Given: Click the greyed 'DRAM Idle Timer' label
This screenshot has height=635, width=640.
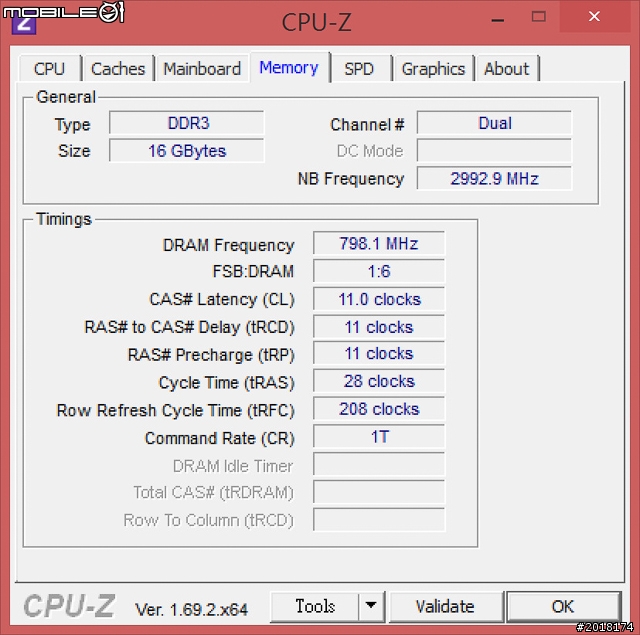Looking at the screenshot, I should coord(233,466).
